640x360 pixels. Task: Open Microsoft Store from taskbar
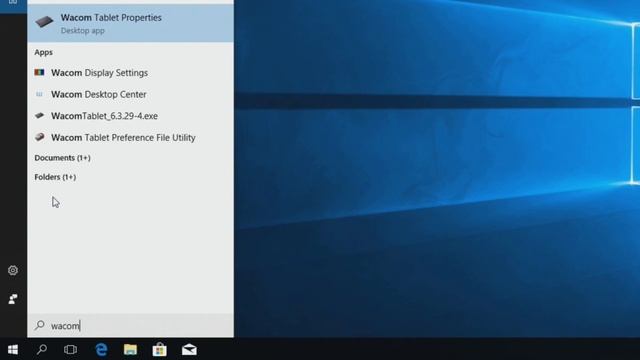pos(160,349)
